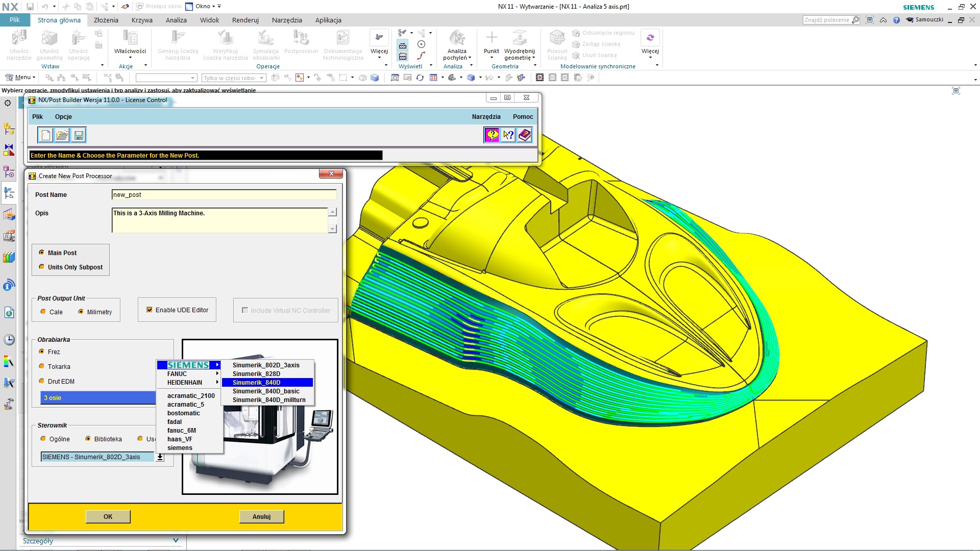Select the Tokarka machine radio button

click(42, 366)
